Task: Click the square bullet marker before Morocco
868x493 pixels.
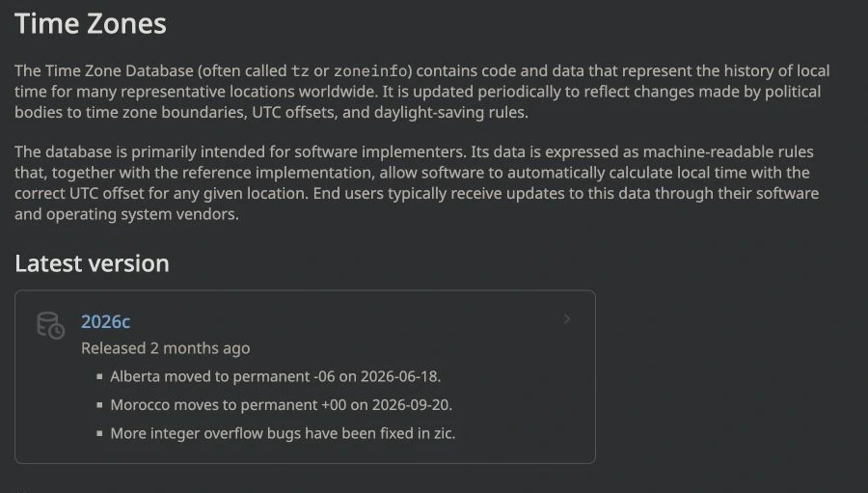Action: tap(99, 405)
